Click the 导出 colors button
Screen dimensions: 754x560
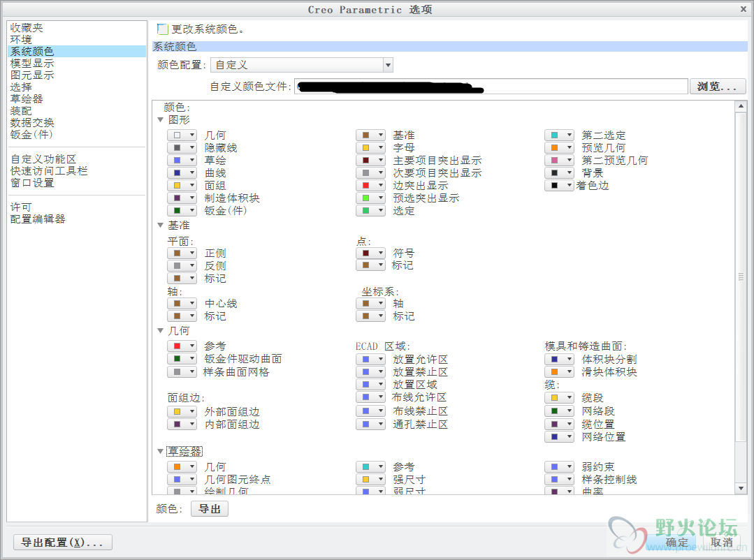(x=210, y=509)
